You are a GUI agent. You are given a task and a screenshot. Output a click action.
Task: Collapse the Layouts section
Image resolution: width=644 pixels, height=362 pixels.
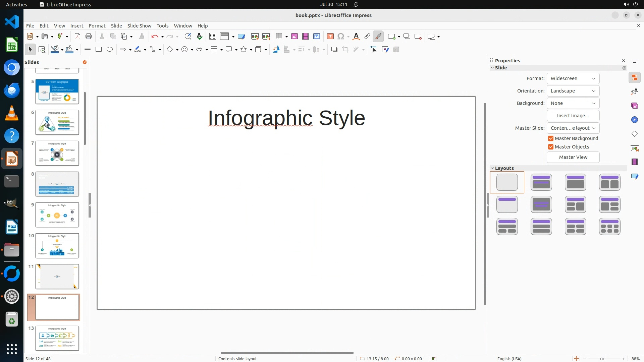click(492, 168)
